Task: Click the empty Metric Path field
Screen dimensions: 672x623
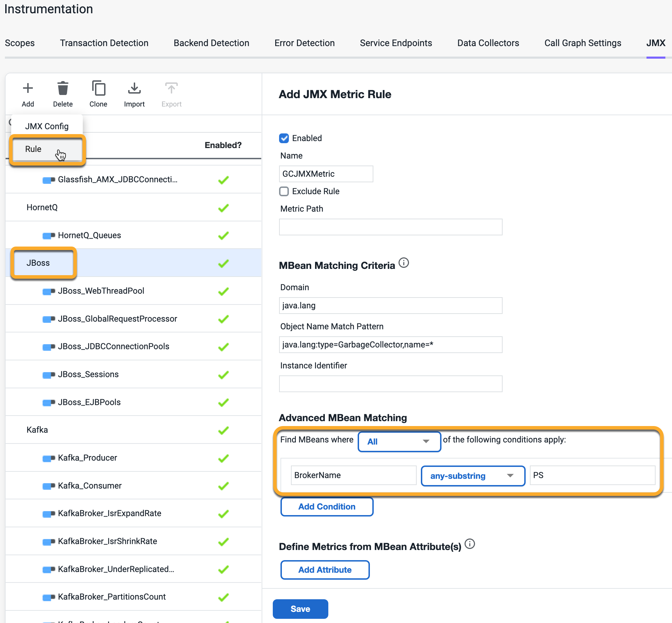Action: [x=391, y=227]
